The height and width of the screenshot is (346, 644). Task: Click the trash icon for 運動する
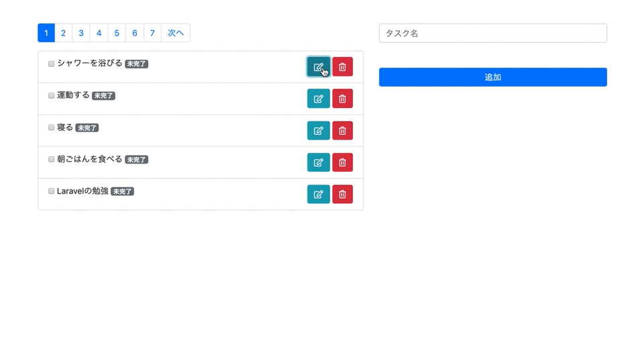click(x=342, y=99)
